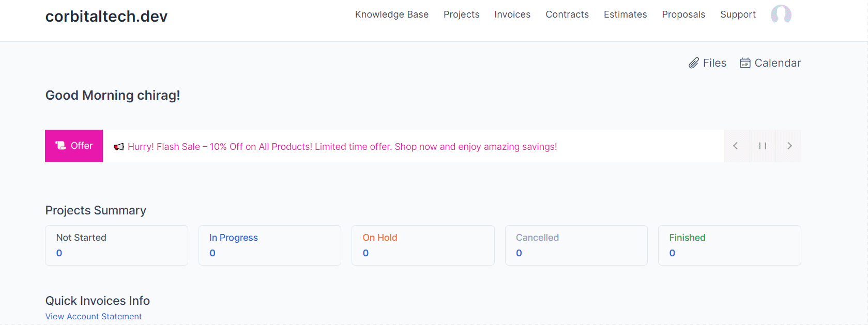Open the Support page
This screenshot has height=325, width=868.
(x=738, y=14)
